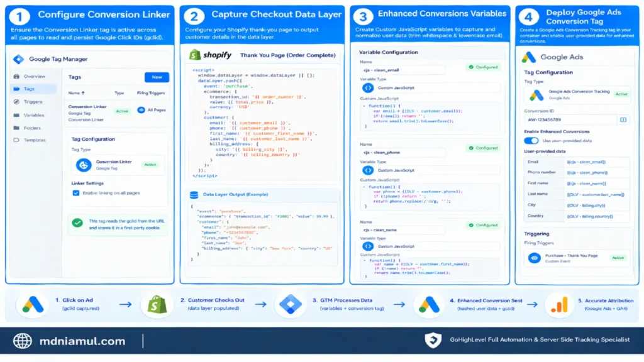The image size is (644, 362).
Task: Open Triggers in the Tag Manager sidebar
Action: point(34,102)
